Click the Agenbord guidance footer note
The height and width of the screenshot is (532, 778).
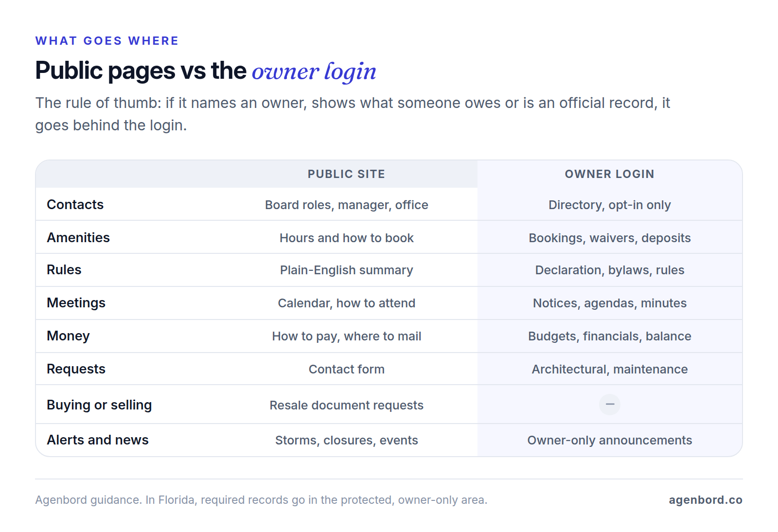point(261,500)
